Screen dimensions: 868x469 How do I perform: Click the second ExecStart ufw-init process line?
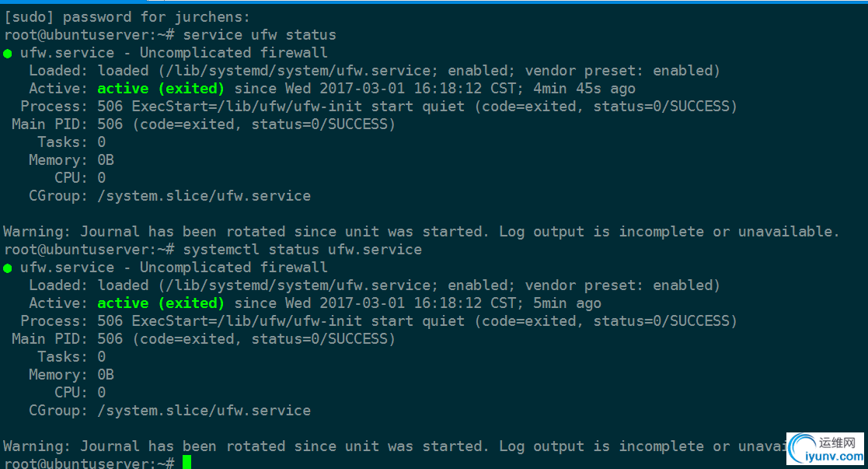pos(378,321)
